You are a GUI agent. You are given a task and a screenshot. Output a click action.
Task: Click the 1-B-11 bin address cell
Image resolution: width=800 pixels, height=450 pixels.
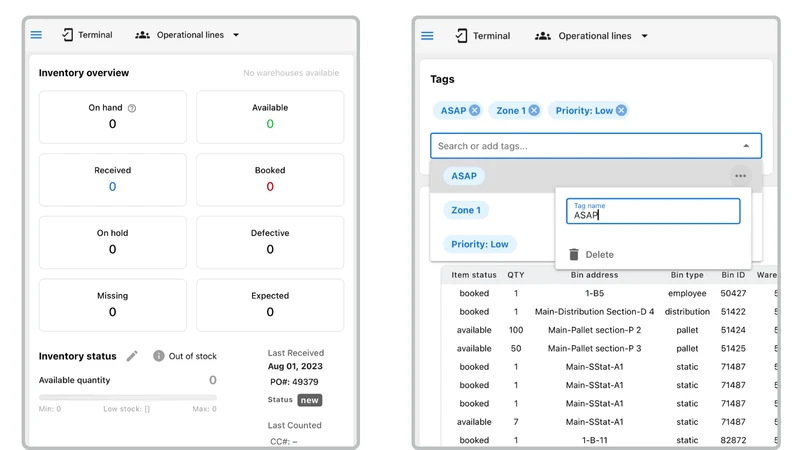point(594,440)
